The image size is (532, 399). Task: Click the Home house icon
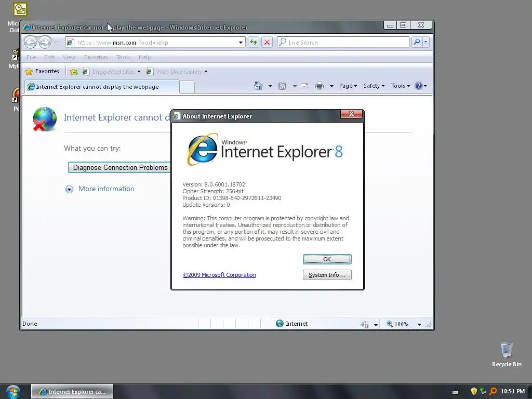pos(258,86)
